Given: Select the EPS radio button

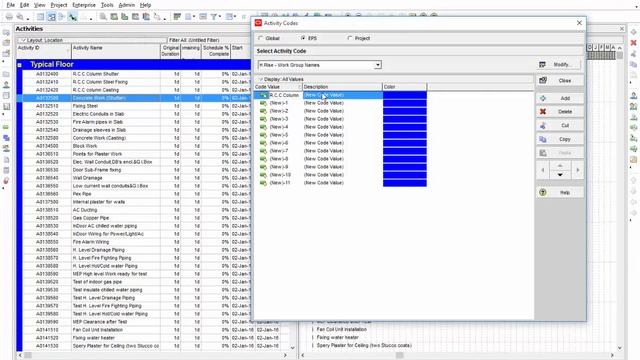Looking at the screenshot, I should (303, 38).
